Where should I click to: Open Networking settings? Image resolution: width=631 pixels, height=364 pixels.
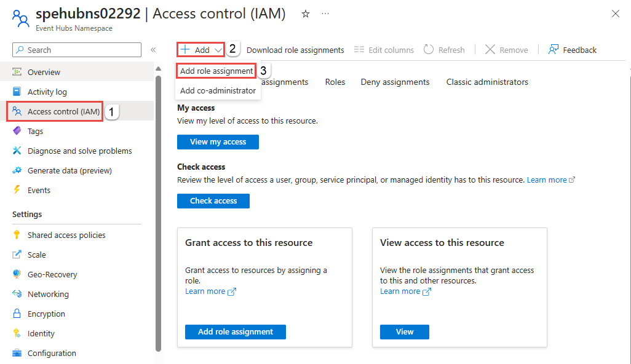[77, 294]
